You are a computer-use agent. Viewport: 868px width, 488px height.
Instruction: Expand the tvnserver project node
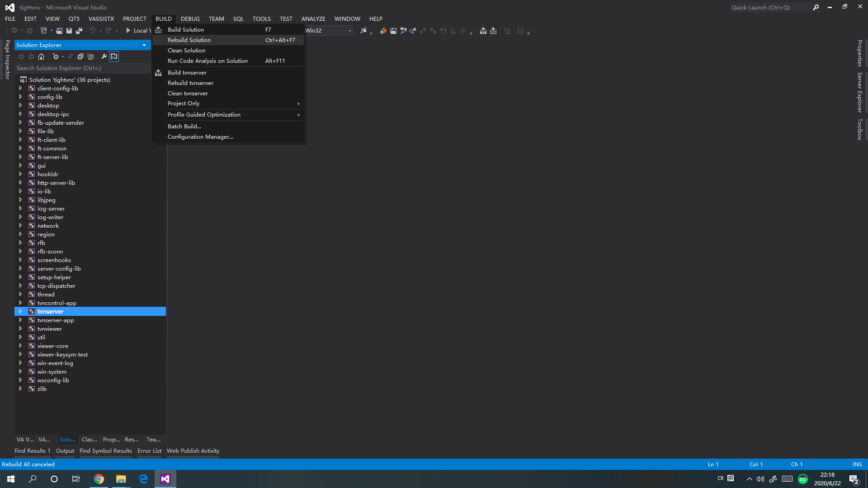coord(20,311)
